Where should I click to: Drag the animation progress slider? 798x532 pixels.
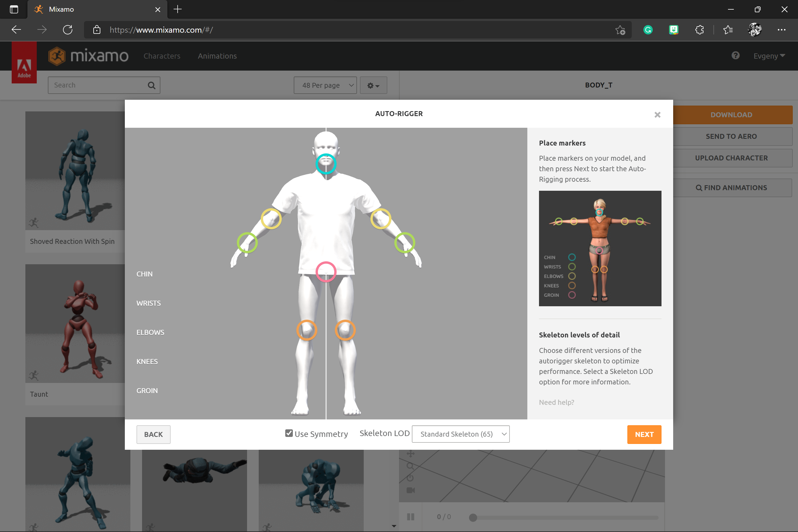point(473,517)
